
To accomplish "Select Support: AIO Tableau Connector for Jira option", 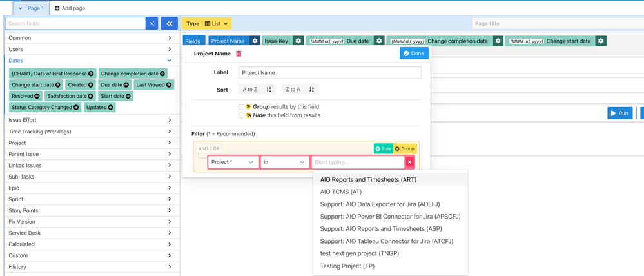I will pos(390,241).
